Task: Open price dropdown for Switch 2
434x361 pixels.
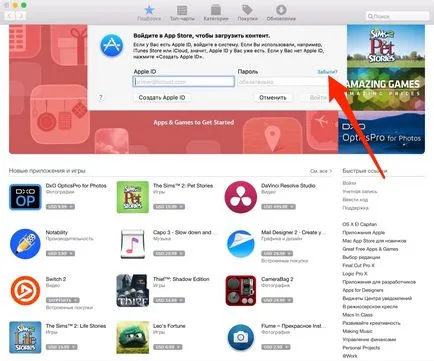Action: [62, 300]
